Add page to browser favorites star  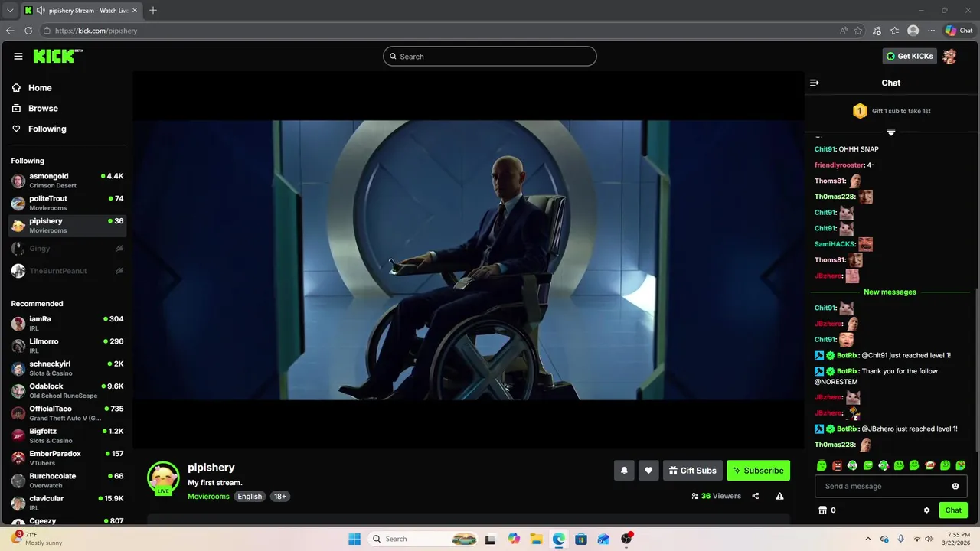point(858,31)
